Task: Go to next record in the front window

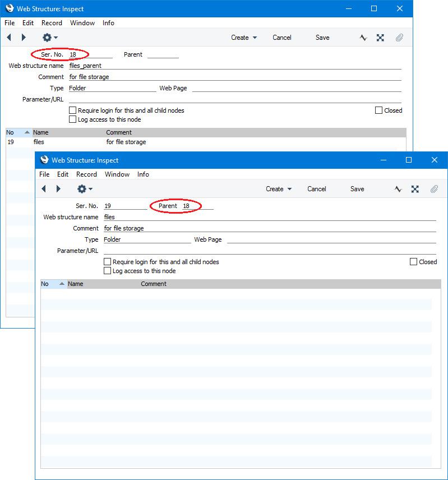Action: tap(58, 189)
